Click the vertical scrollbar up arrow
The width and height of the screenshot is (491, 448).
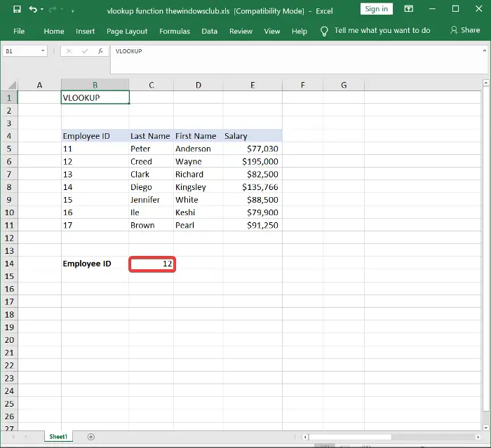click(485, 83)
